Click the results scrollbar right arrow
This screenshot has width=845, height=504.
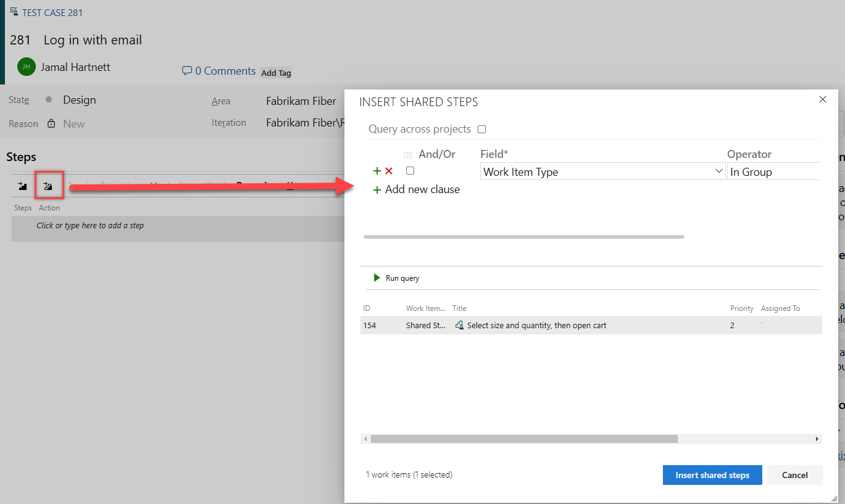(x=817, y=439)
